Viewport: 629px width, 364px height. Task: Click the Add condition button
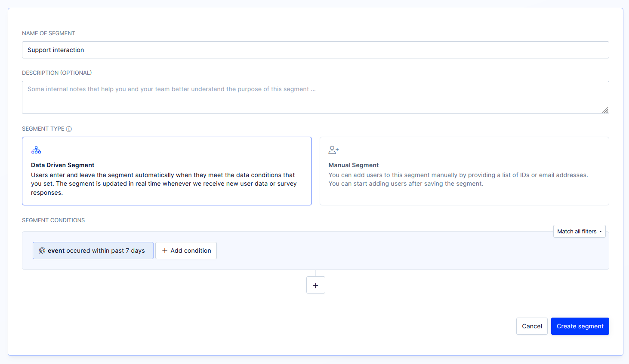click(x=186, y=250)
